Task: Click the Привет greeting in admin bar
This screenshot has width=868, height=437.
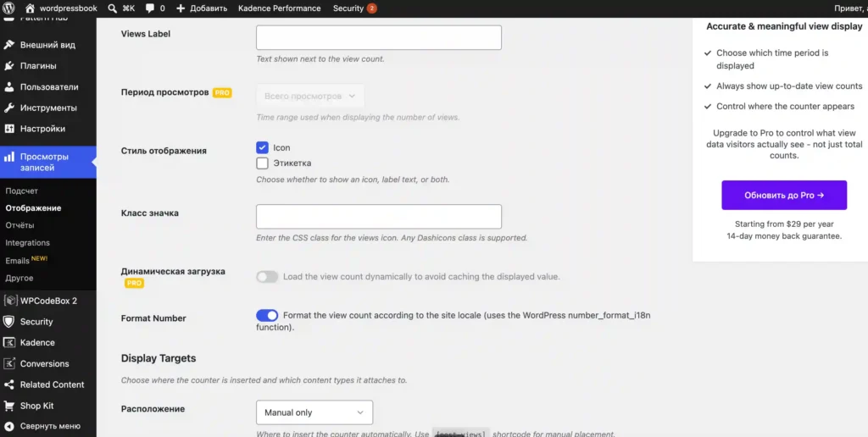Action: [850, 8]
